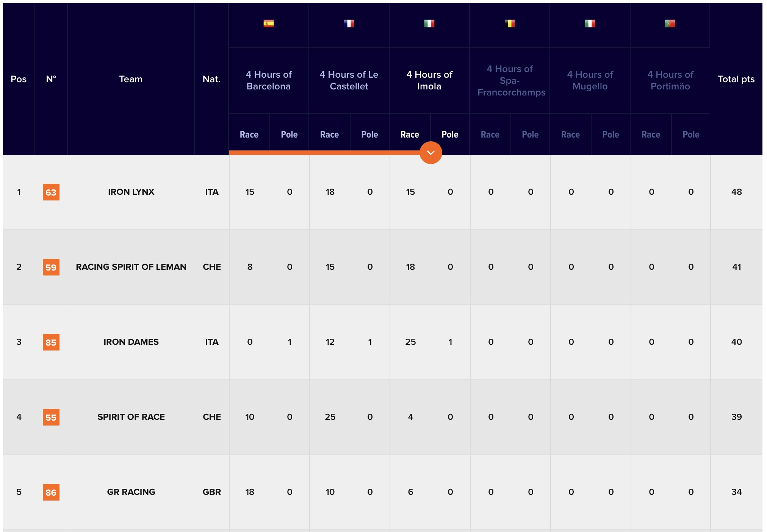
Task: Click the RACING SPIRIT OF LEMAN team name
Action: click(131, 267)
